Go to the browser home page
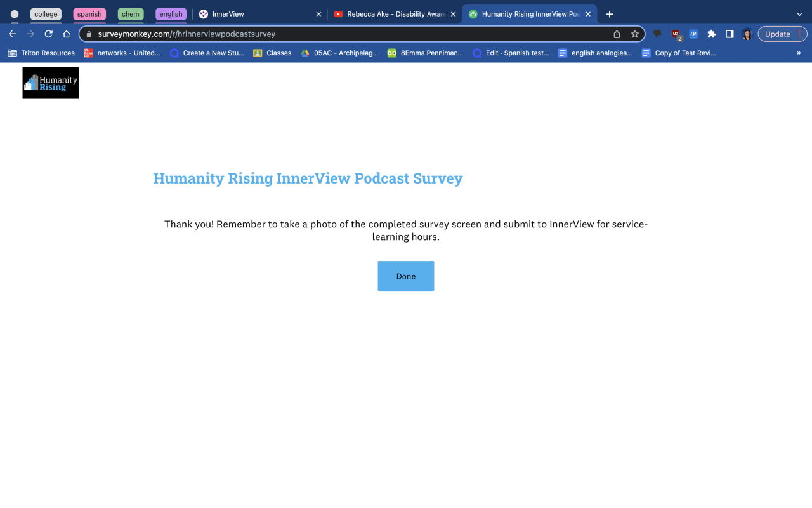 [67, 34]
